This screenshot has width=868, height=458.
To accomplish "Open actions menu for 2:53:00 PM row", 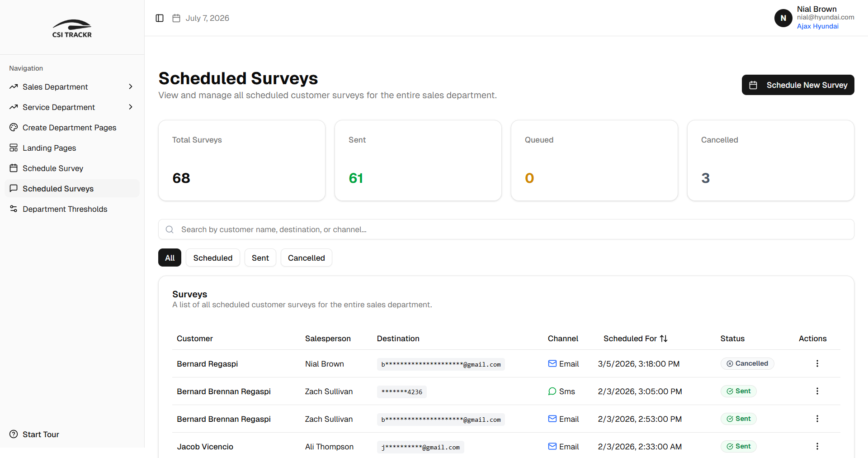I will (x=817, y=419).
